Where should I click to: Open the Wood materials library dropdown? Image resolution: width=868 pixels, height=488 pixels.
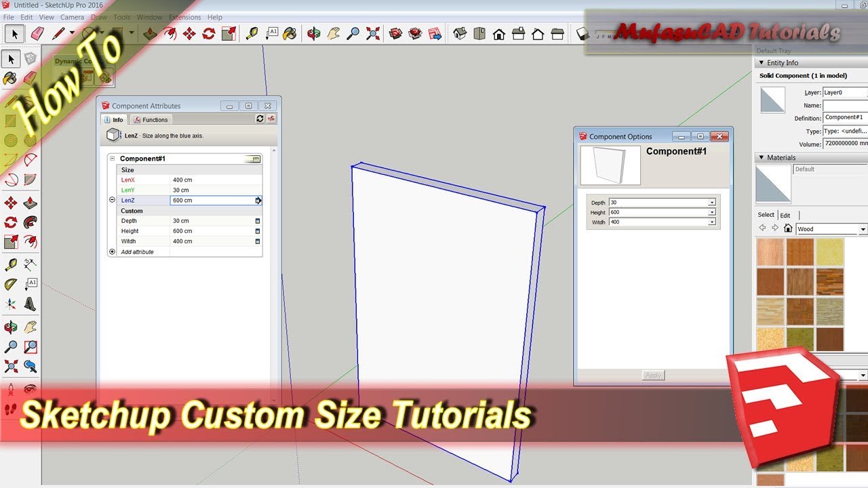[863, 229]
